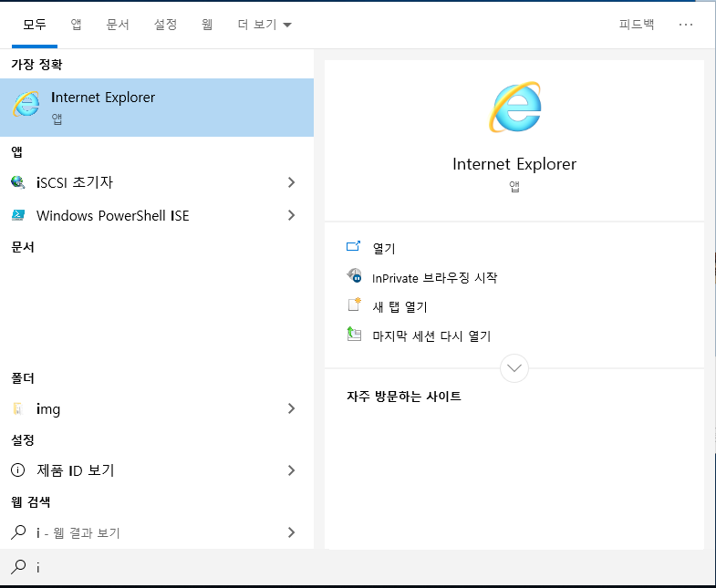This screenshot has width=716, height=588.
Task: Click the img folder icon
Action: click(x=18, y=409)
